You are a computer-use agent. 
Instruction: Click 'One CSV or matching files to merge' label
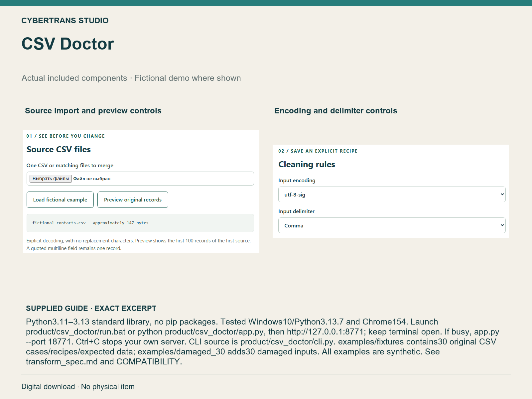click(x=70, y=165)
